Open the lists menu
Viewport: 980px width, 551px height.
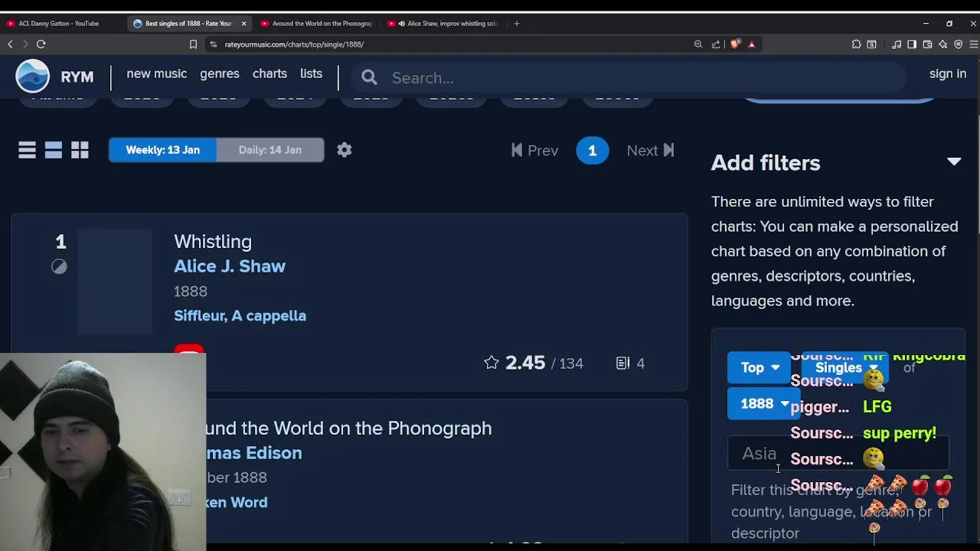[x=311, y=73]
